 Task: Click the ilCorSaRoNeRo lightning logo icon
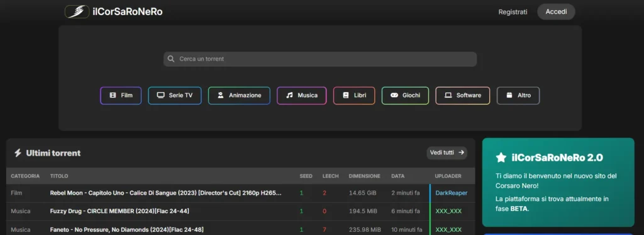(77, 11)
